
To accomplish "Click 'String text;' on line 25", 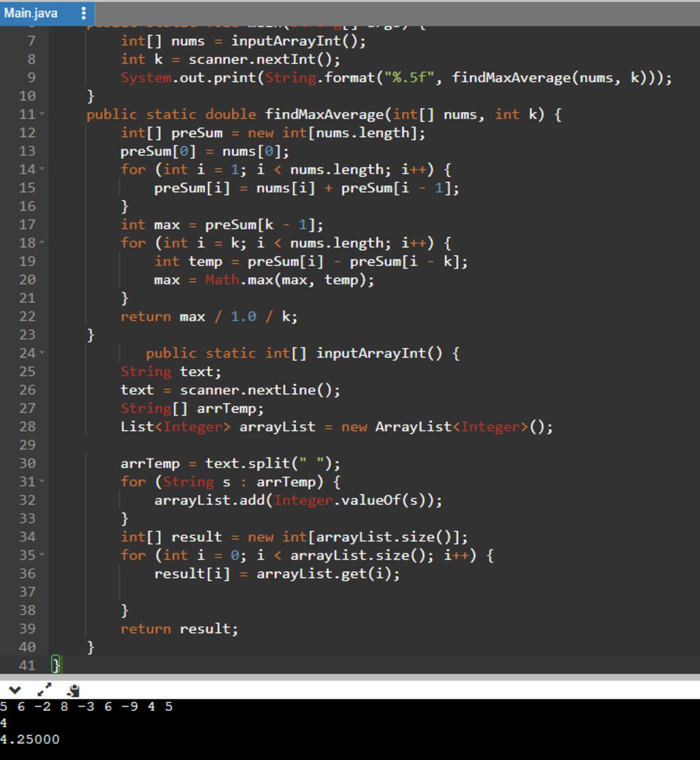I will coord(171,372).
